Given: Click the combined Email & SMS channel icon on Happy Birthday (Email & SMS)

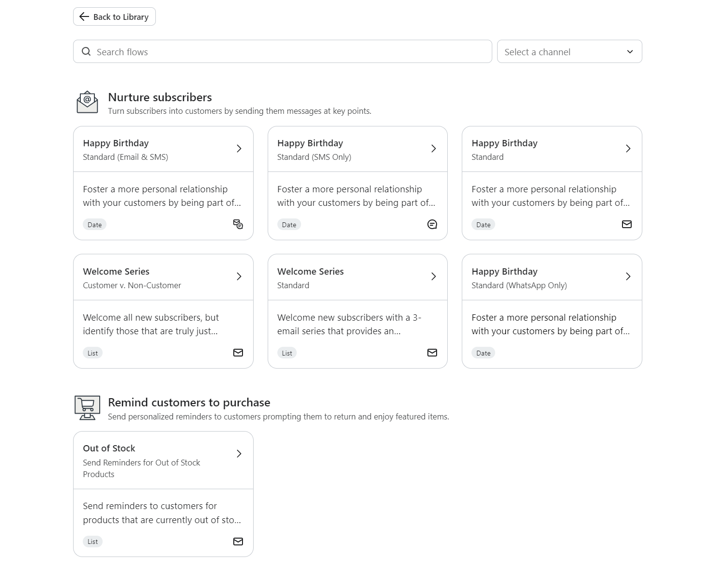Looking at the screenshot, I should [x=238, y=224].
